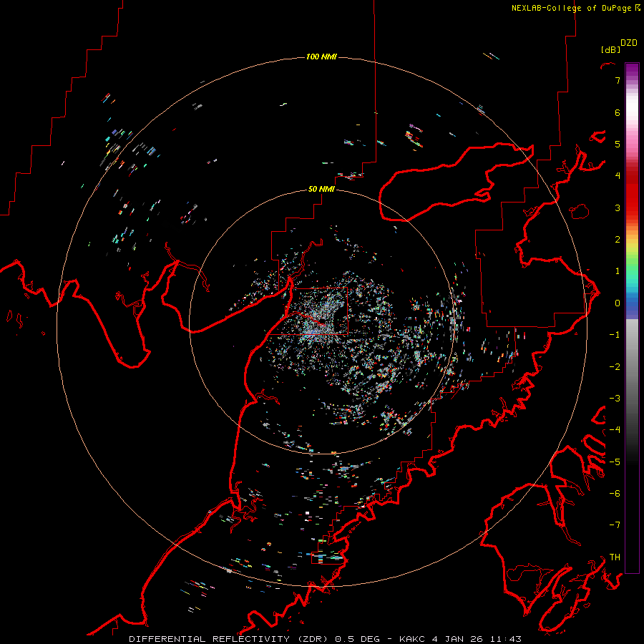Click the 3 value on the color scale
The height and width of the screenshot is (644, 644).
[618, 208]
